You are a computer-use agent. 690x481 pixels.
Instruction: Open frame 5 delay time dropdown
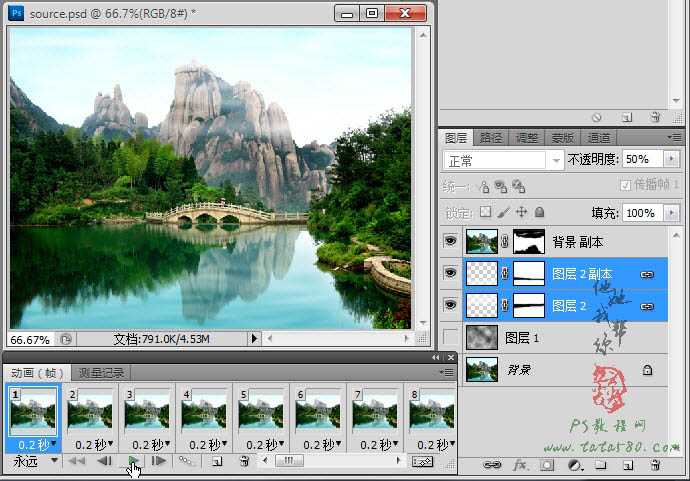[x=282, y=443]
